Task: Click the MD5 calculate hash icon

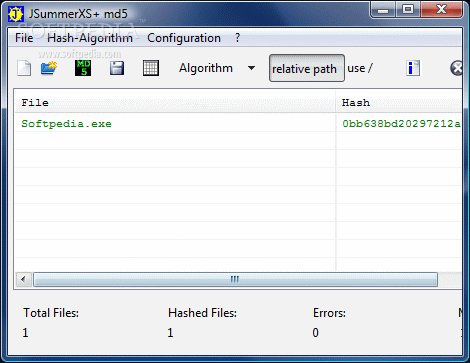Action: pyautogui.click(x=83, y=68)
